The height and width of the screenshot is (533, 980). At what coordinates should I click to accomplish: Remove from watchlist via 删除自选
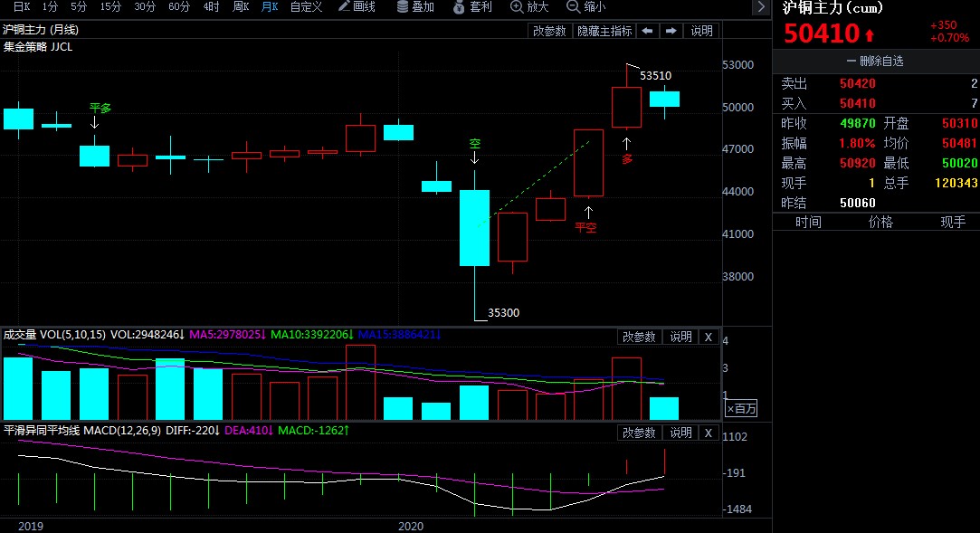pos(875,62)
